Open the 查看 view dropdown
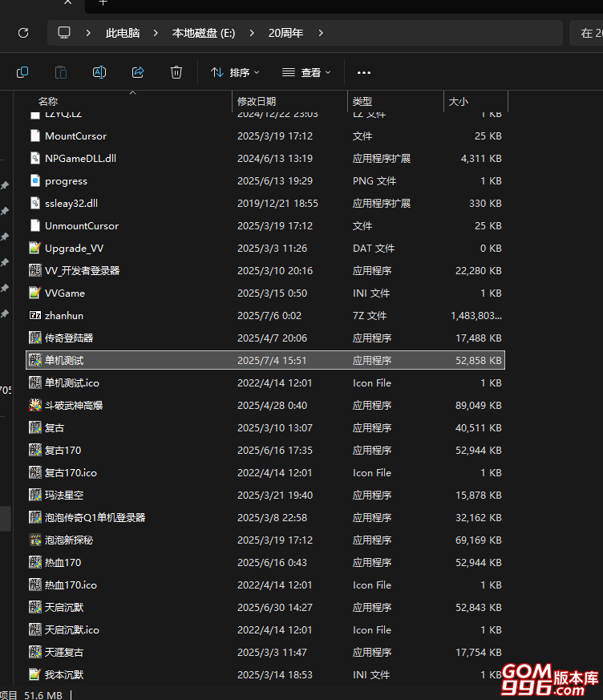Image resolution: width=603 pixels, height=700 pixels. (x=306, y=72)
